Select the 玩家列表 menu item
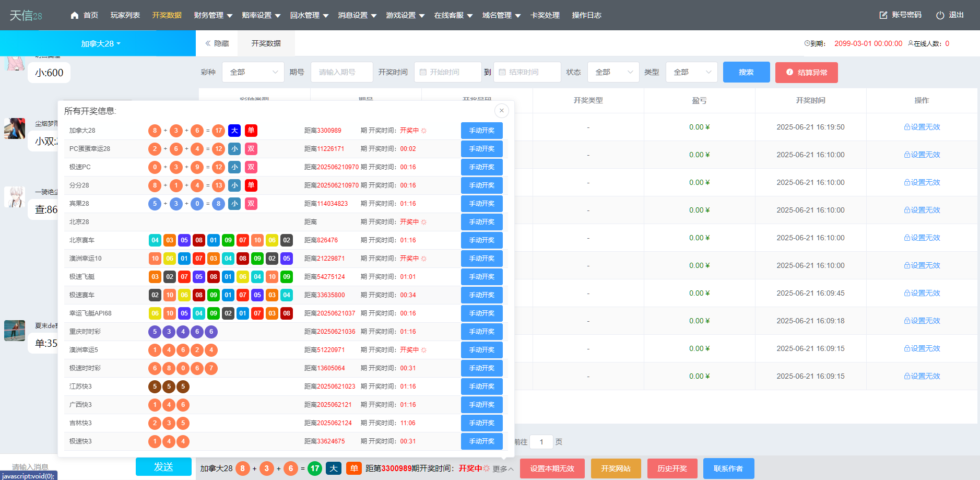 (x=125, y=15)
